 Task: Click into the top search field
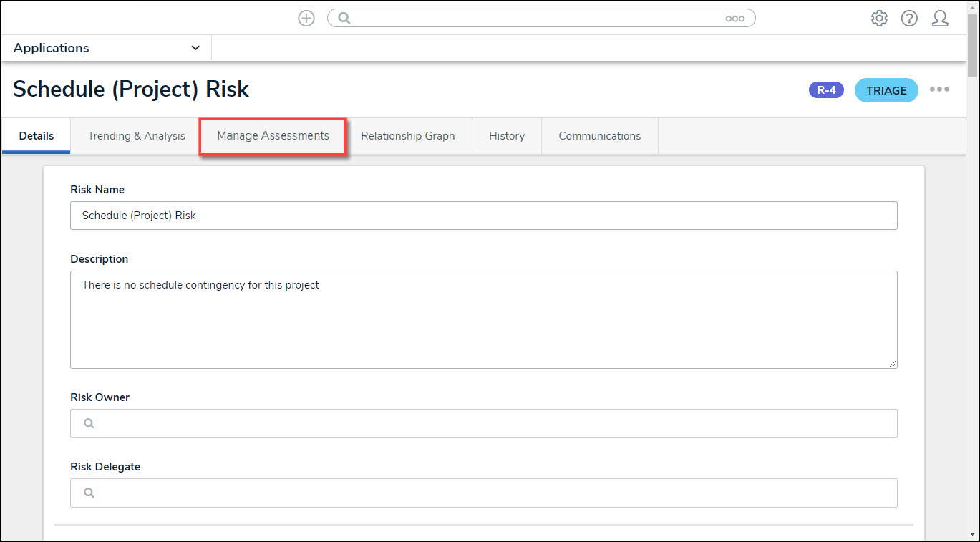point(541,19)
